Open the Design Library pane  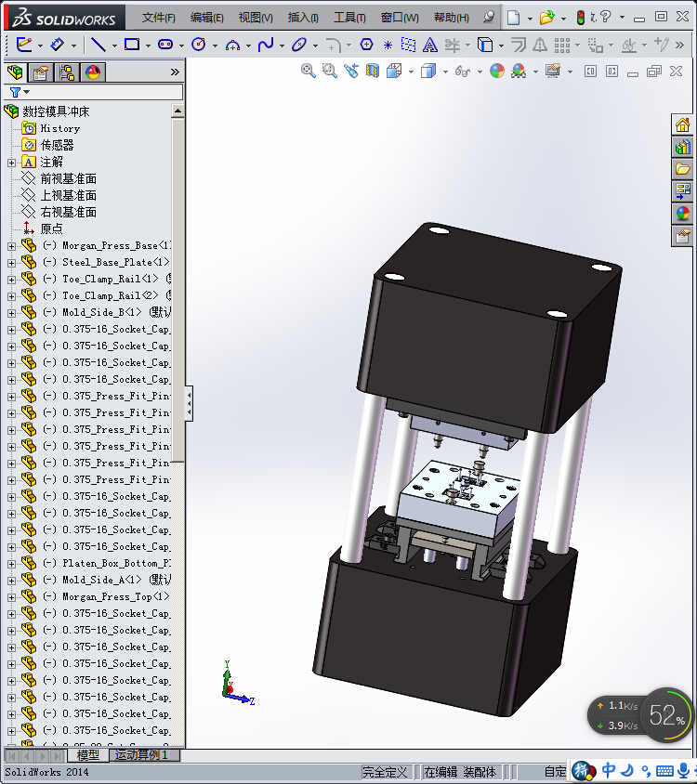click(x=682, y=147)
